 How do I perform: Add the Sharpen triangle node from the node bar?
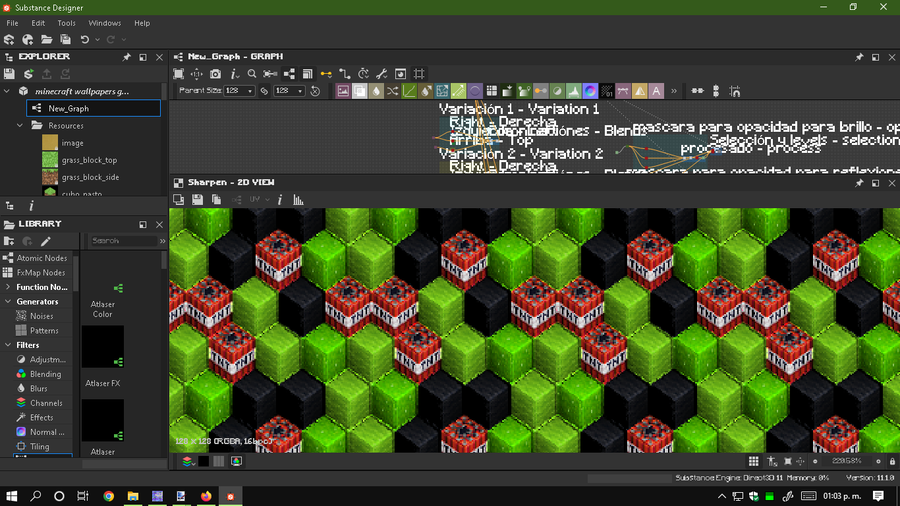tap(639, 91)
